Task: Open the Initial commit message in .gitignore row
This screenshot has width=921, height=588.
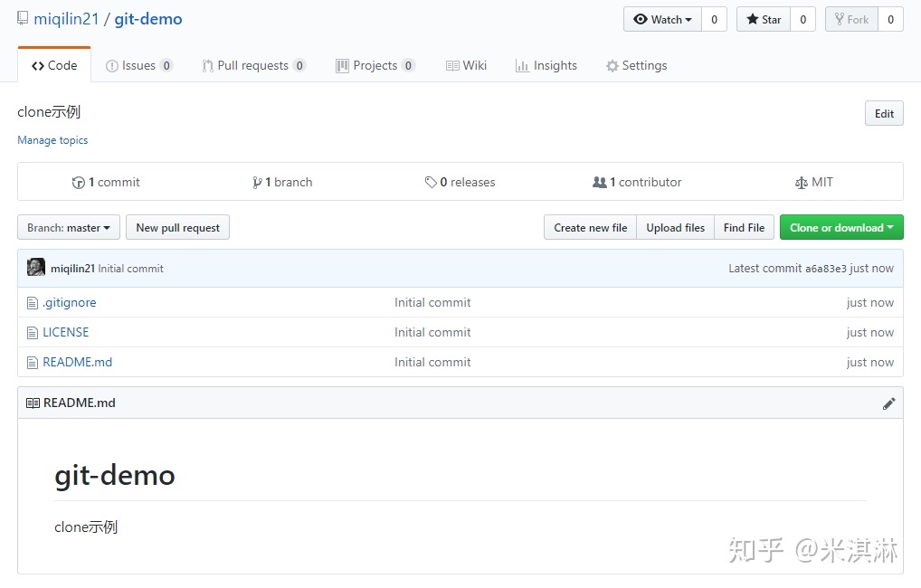Action: click(x=432, y=302)
